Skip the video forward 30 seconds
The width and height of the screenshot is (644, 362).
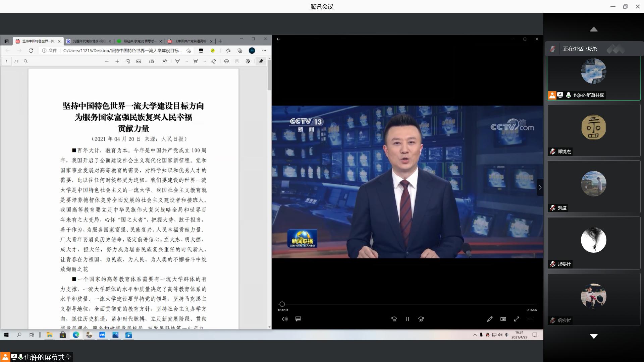[421, 319]
